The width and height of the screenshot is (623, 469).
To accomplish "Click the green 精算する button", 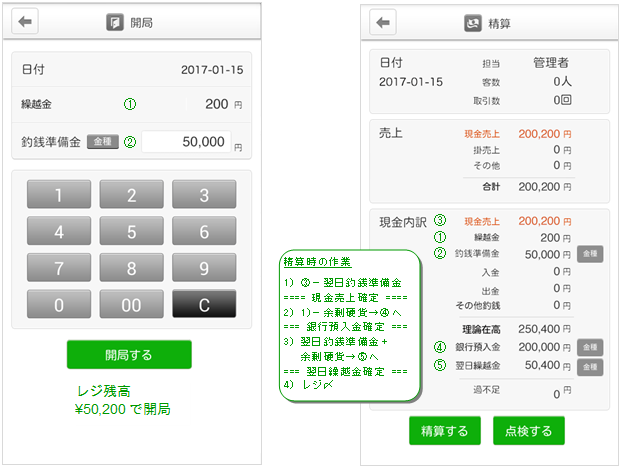I will 445,430.
